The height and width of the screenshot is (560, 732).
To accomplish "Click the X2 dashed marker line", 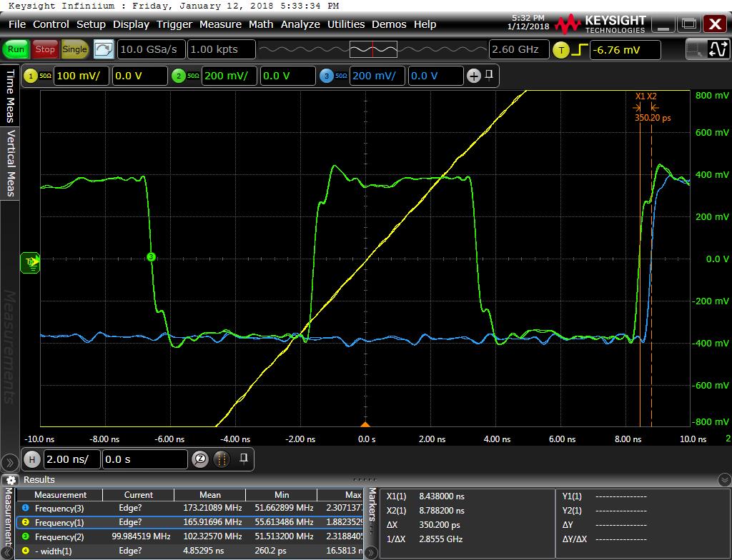I will pyautogui.click(x=652, y=261).
